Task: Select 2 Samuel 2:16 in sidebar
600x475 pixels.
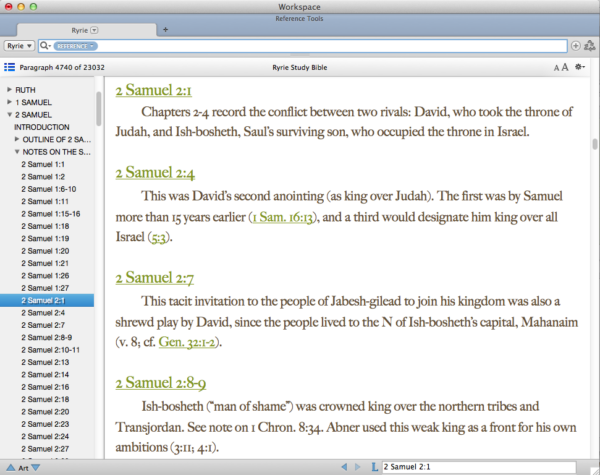Action: click(x=45, y=387)
